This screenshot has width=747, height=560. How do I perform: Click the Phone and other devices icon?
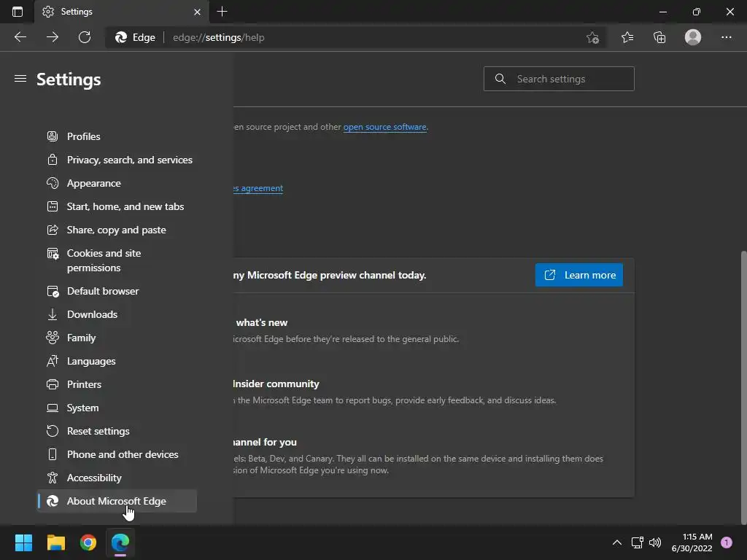(x=53, y=454)
